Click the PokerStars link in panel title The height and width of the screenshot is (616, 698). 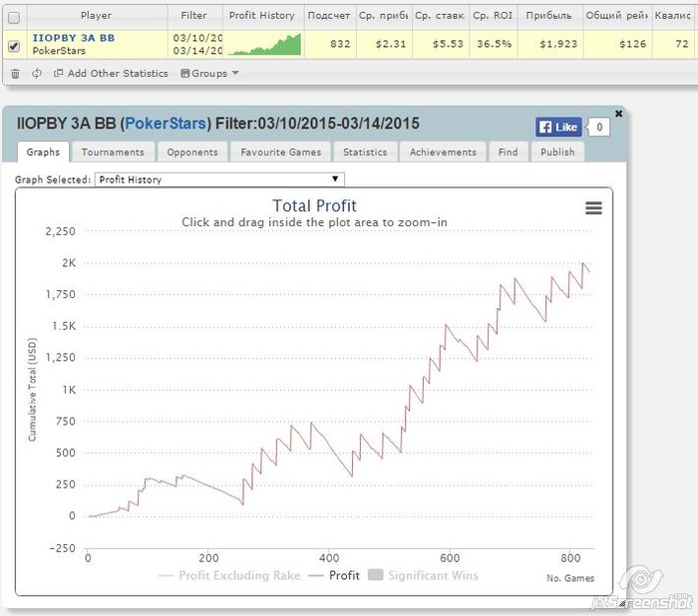tap(166, 124)
